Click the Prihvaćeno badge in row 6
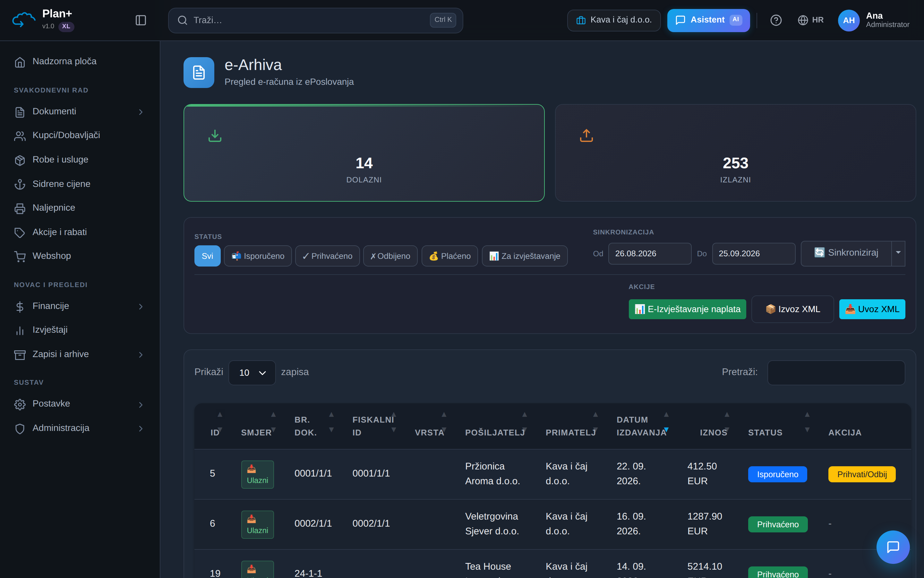 coord(778,524)
